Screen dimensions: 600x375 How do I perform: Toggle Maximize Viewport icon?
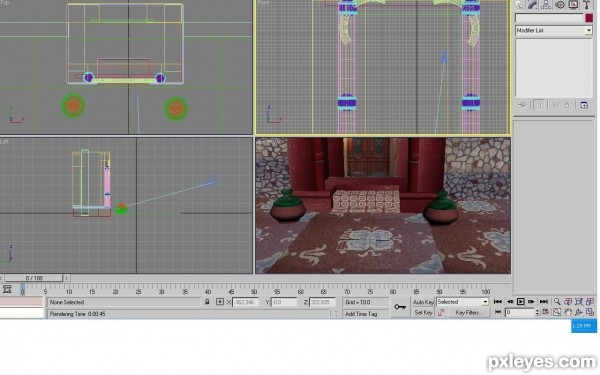click(x=590, y=312)
